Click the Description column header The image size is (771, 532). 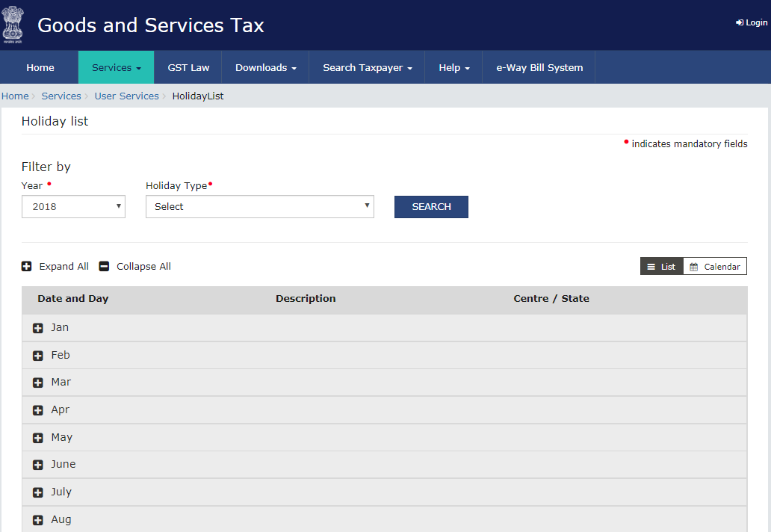click(306, 298)
